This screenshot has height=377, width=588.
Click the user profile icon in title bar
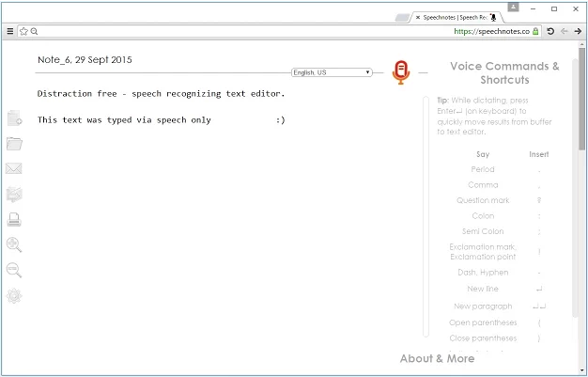coord(513,8)
